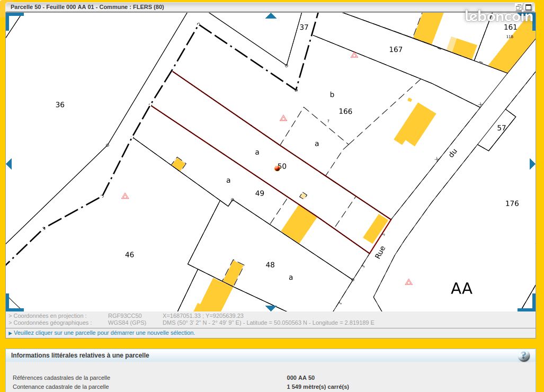Click 'Coordonnées géographiques' label
This screenshot has height=392, width=544.
[50, 323]
